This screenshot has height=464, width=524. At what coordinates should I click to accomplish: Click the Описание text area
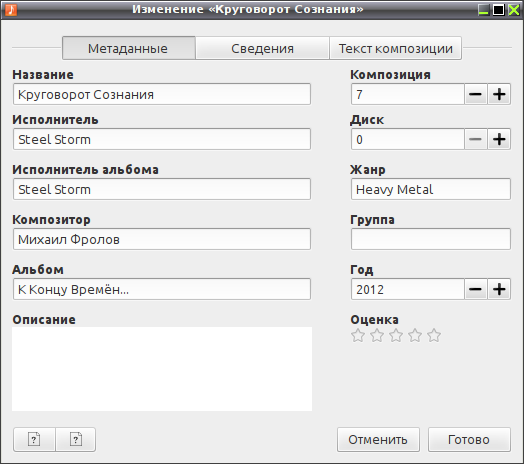tap(162, 369)
